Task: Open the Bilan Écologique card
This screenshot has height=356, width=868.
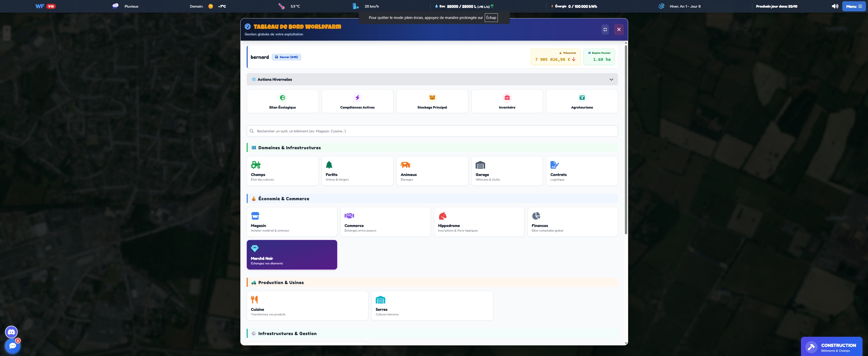Action: (282, 101)
